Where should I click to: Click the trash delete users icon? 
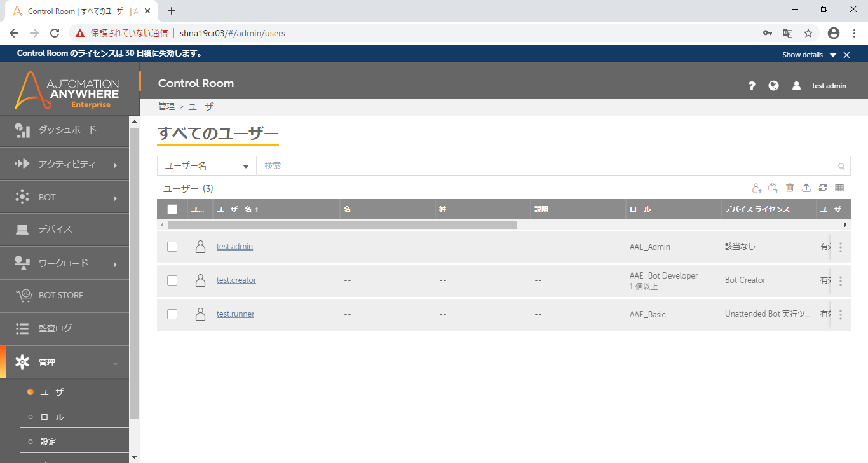[x=790, y=188]
